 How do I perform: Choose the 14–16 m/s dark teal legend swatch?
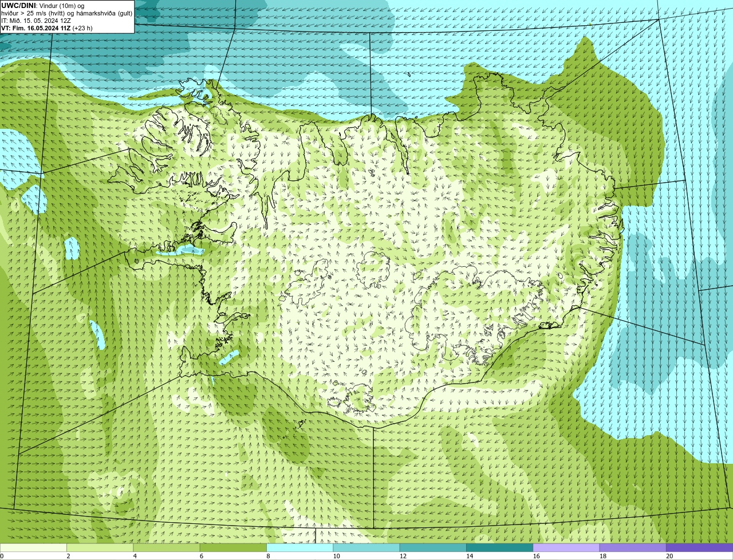click(499, 548)
